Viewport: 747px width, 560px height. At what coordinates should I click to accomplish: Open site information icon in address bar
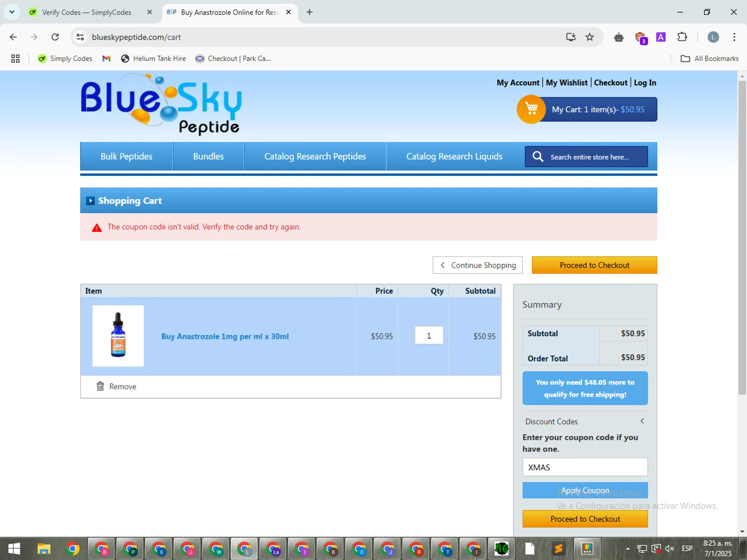click(x=80, y=37)
